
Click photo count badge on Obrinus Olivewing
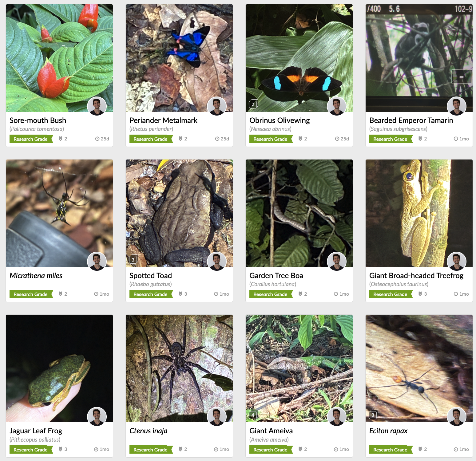pyautogui.click(x=253, y=104)
